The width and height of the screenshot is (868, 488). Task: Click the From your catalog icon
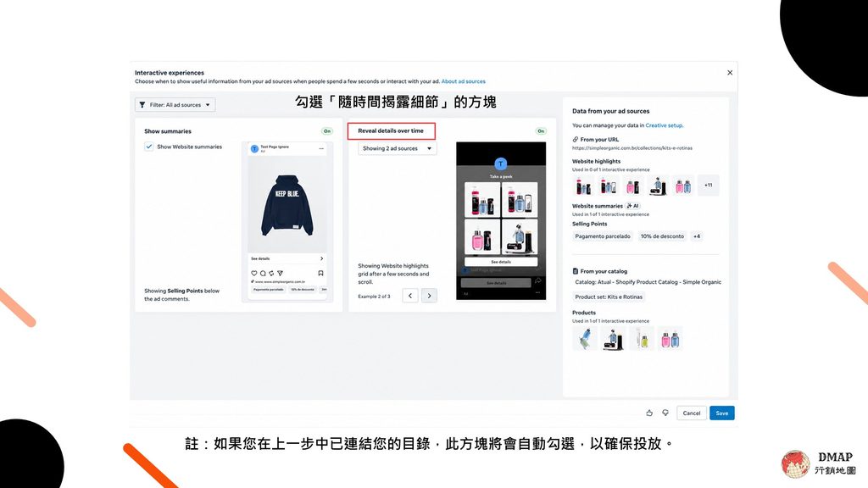pos(576,271)
